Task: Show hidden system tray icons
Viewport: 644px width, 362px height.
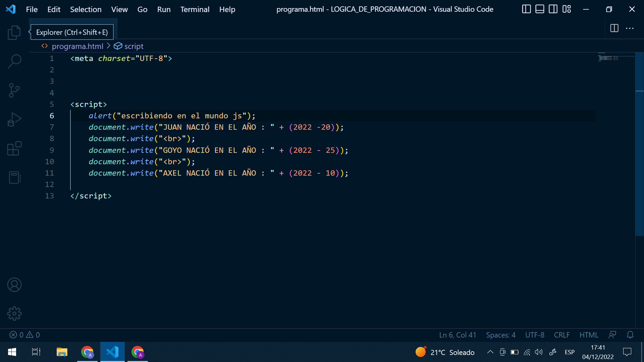Action: 490,352
